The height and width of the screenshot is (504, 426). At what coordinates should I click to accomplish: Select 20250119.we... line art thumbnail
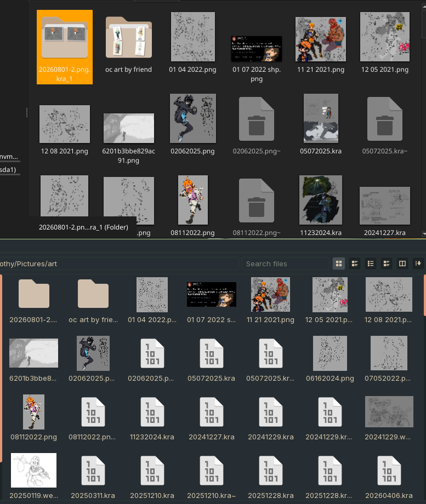pos(34,470)
